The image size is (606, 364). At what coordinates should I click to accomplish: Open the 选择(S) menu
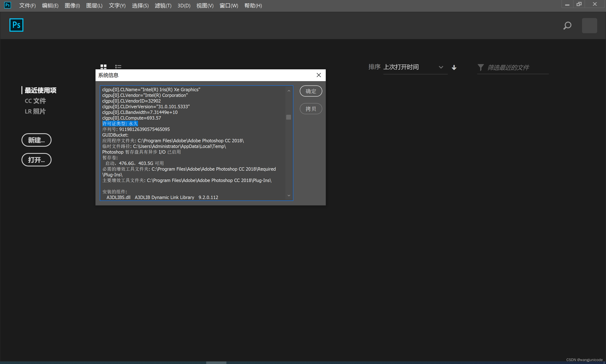[x=140, y=5]
